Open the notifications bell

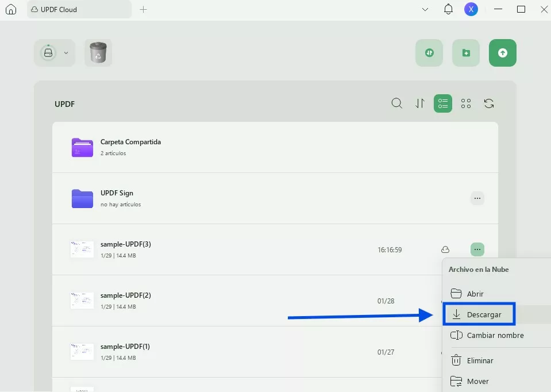(448, 10)
